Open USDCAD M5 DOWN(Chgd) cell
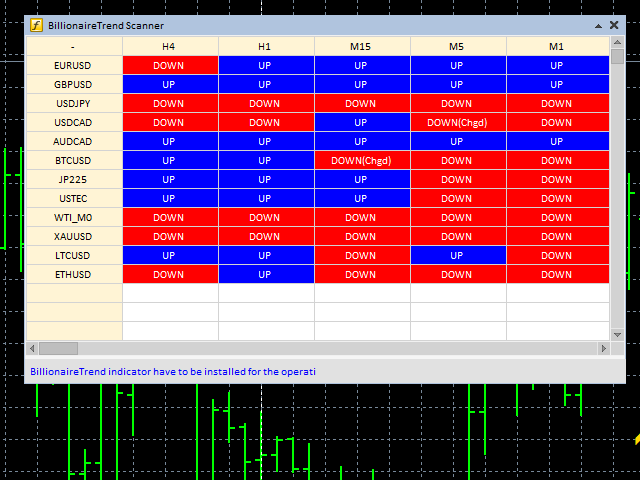This screenshot has width=640, height=480. point(458,122)
